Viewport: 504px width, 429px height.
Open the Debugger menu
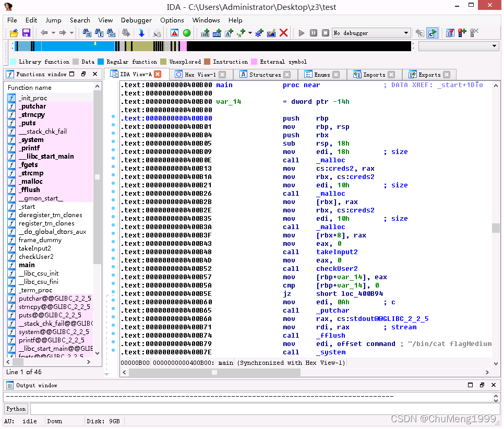pos(136,20)
